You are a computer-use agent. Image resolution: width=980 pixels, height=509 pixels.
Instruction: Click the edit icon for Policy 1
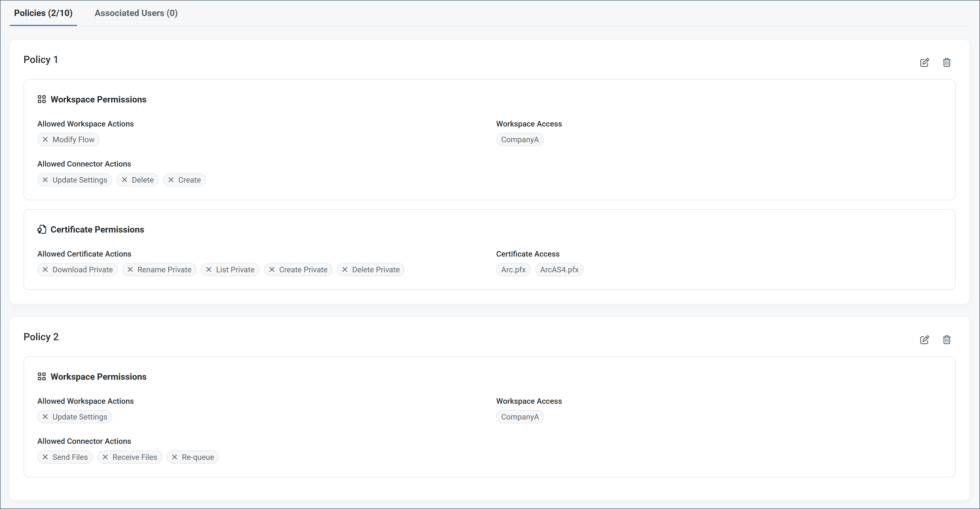click(924, 62)
